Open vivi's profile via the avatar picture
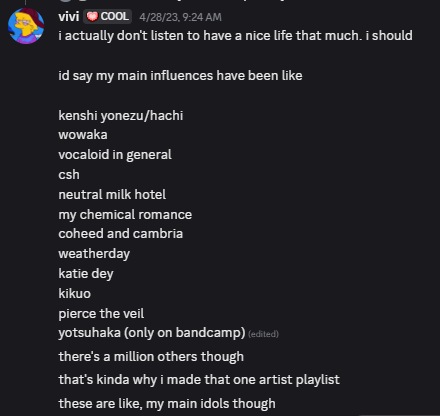 click(26, 26)
